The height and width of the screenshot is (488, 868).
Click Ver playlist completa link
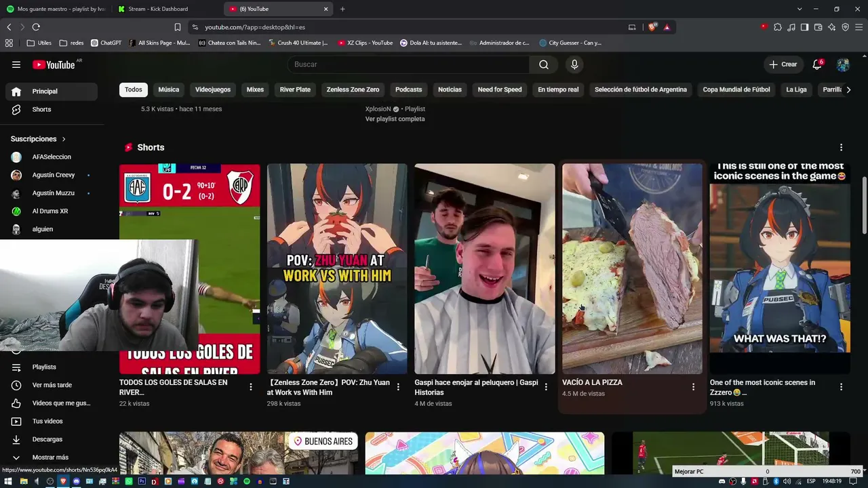(395, 119)
